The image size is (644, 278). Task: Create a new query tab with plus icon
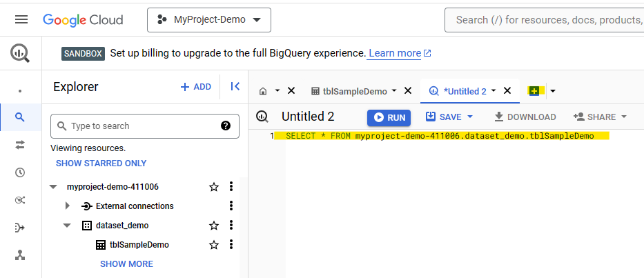(534, 91)
